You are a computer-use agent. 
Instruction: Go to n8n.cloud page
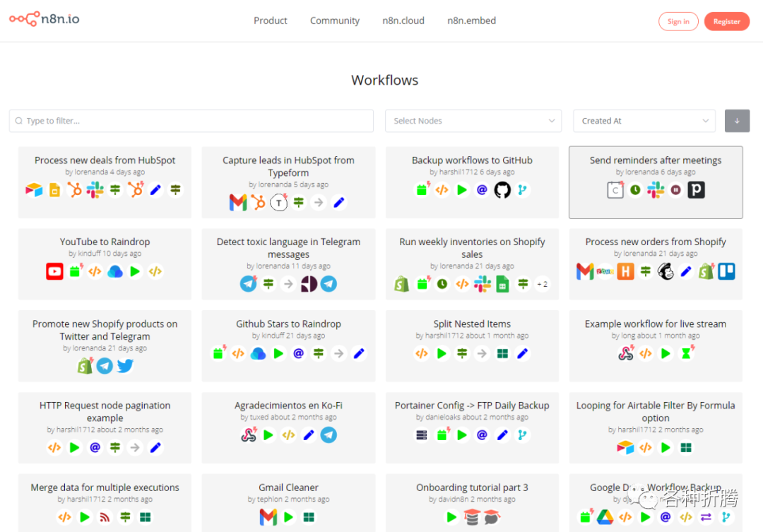pos(403,21)
